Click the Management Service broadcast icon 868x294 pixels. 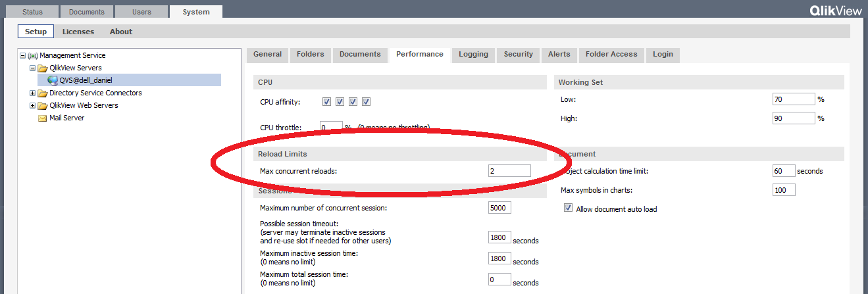tap(32, 56)
